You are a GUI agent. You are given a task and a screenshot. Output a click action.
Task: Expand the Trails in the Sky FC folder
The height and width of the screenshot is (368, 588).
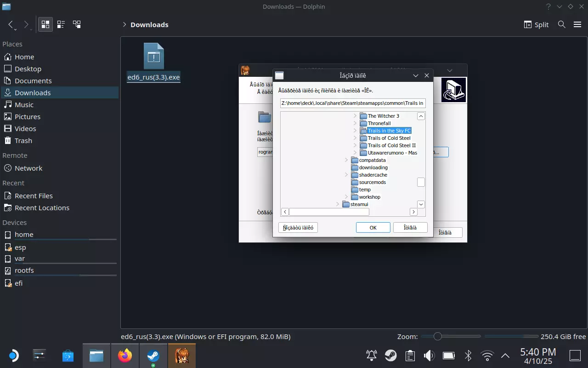coord(355,131)
